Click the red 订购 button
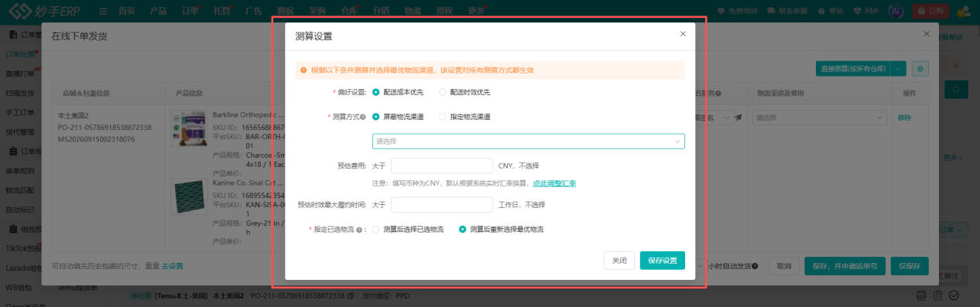The image size is (980, 307). point(931,11)
